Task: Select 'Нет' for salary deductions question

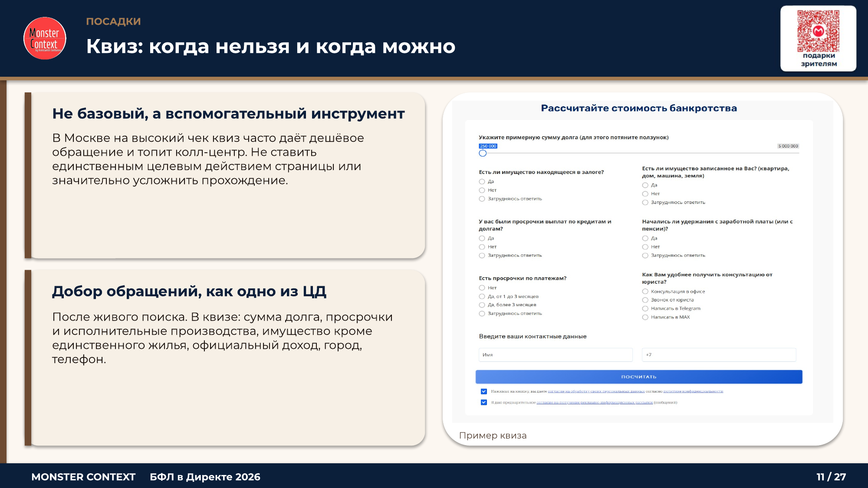Action: click(x=645, y=247)
